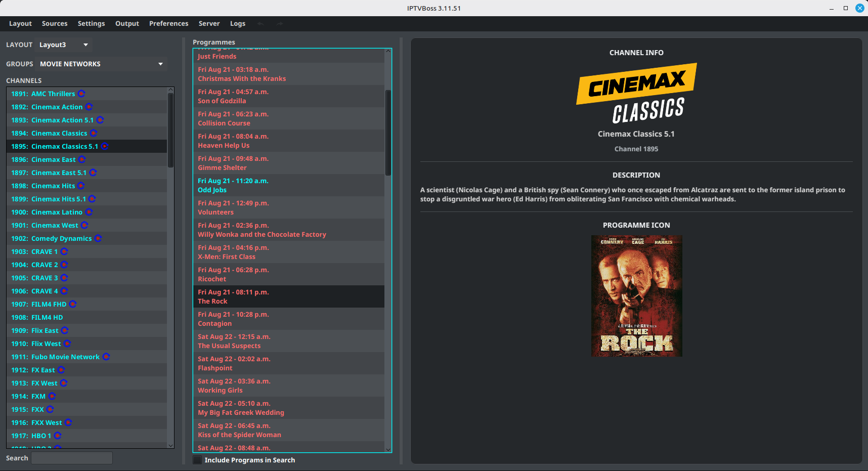
Task: Select Kiss of the Spider Woman programme
Action: click(289, 430)
